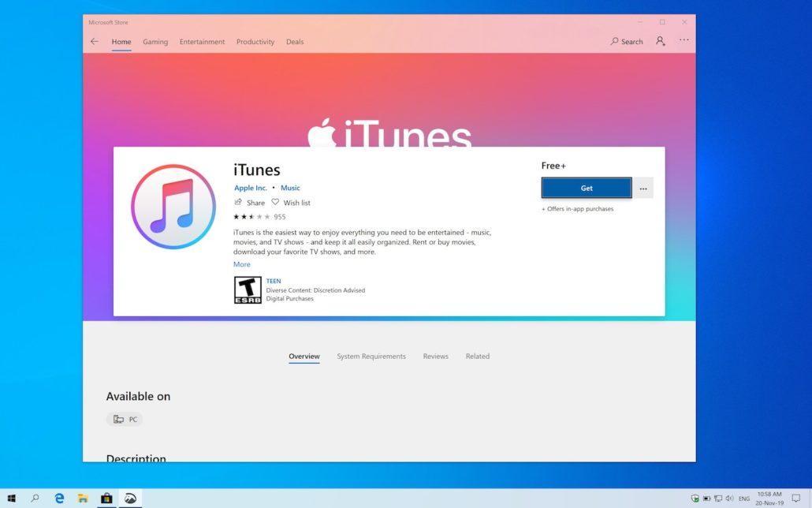Click the iTunes music note app logo
The height and width of the screenshot is (508, 812).
(x=173, y=207)
